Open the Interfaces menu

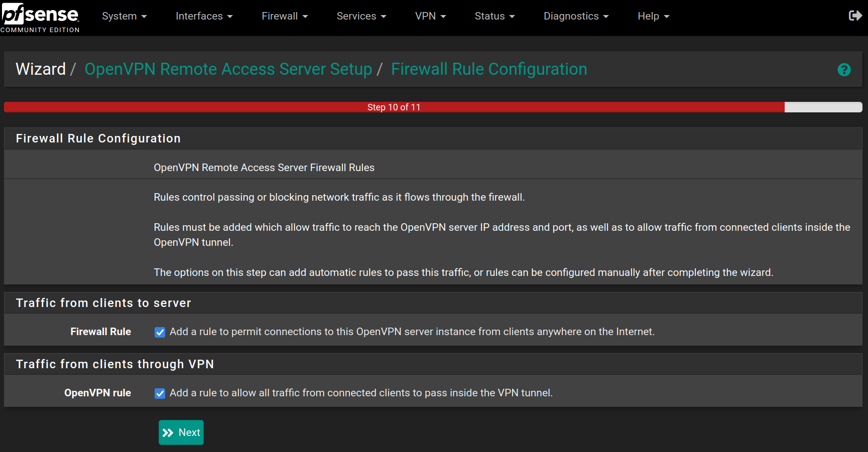tap(204, 16)
